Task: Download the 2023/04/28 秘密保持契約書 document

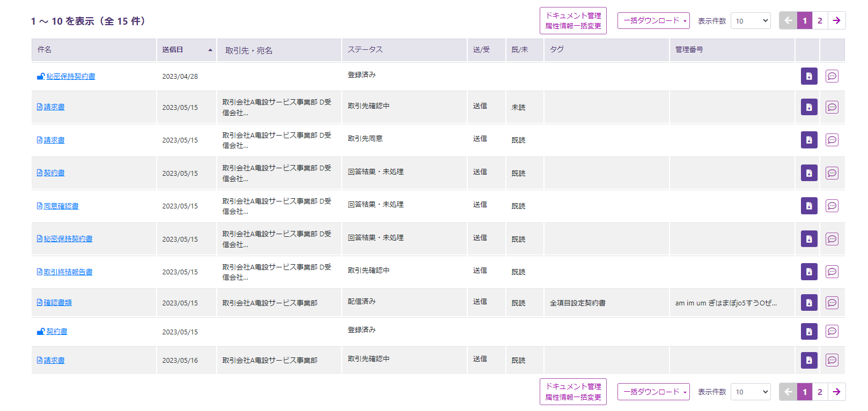Action: [808, 76]
